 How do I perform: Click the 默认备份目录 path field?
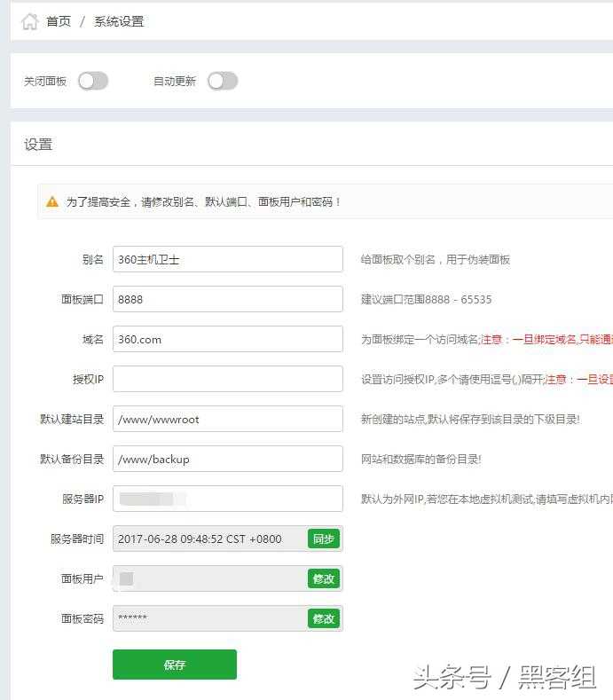(x=228, y=459)
